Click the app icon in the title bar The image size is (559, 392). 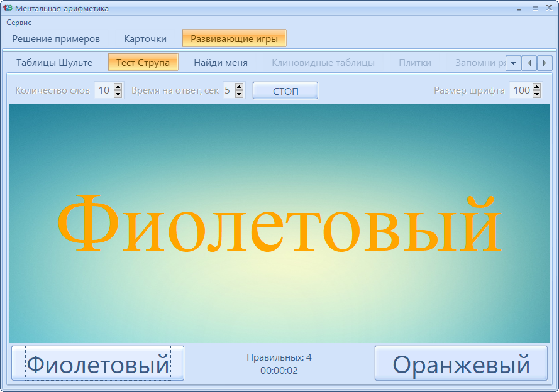pyautogui.click(x=8, y=8)
